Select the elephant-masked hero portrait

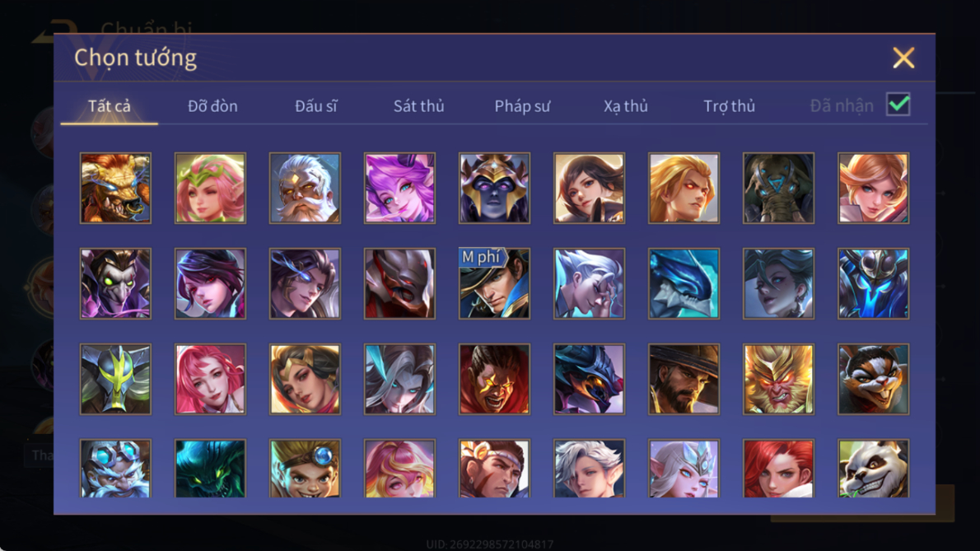pyautogui.click(x=779, y=188)
